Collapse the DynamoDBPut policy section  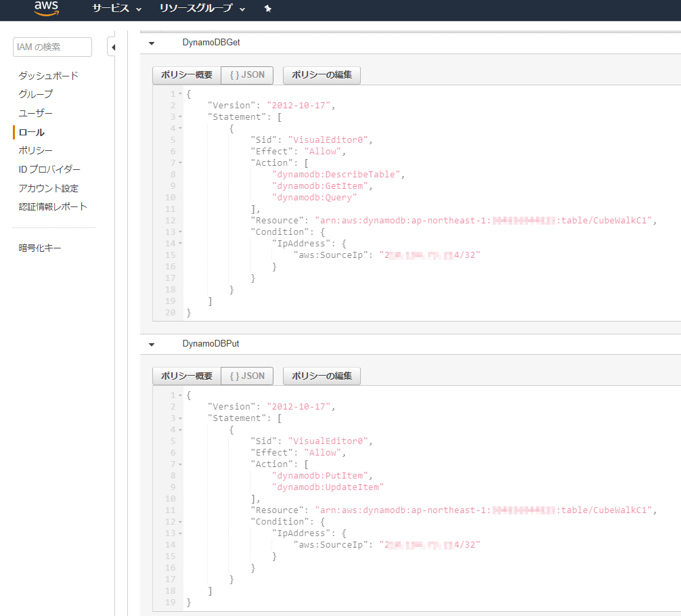[152, 343]
